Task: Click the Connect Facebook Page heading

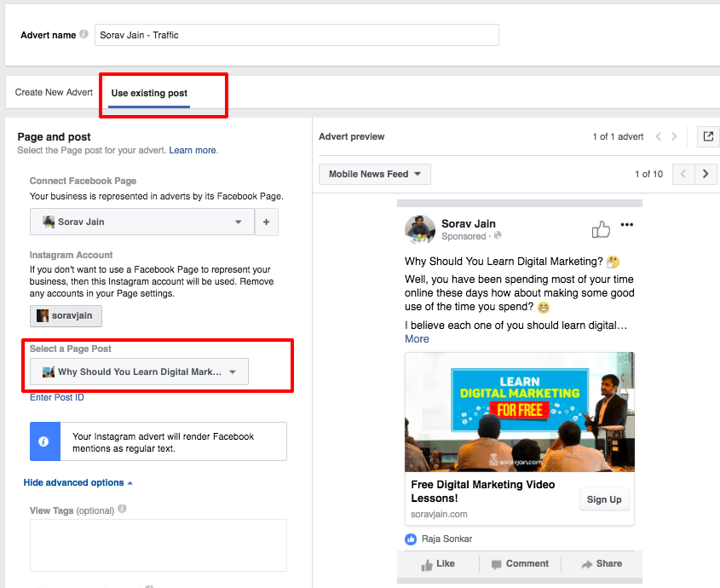Action: (84, 181)
